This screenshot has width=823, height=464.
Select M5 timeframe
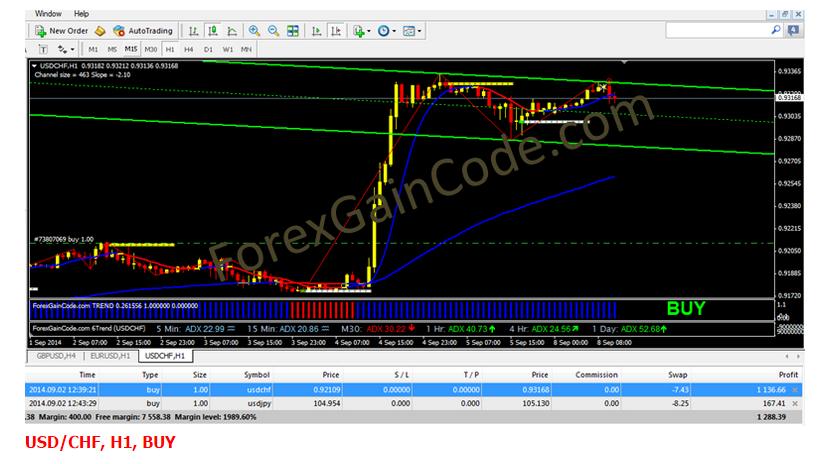click(x=112, y=49)
